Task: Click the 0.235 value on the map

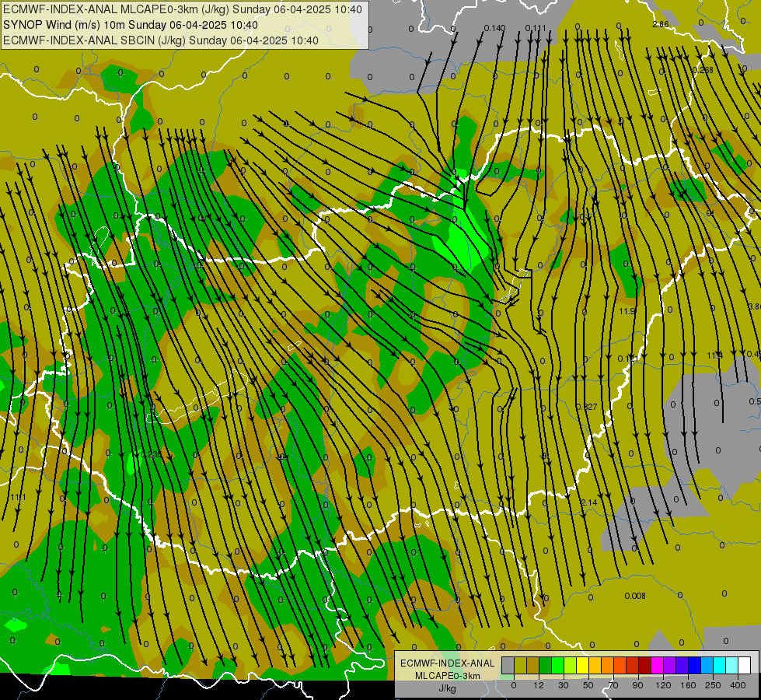Action: (x=151, y=454)
